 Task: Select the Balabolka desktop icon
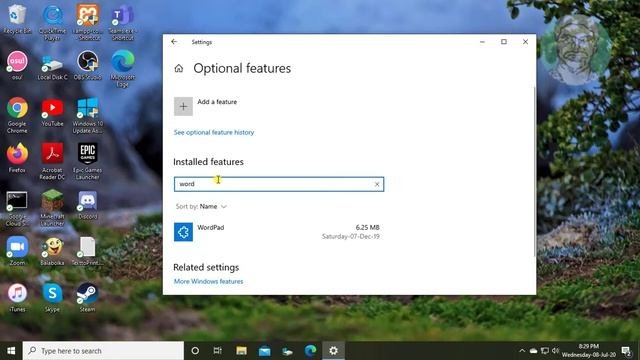click(x=52, y=251)
